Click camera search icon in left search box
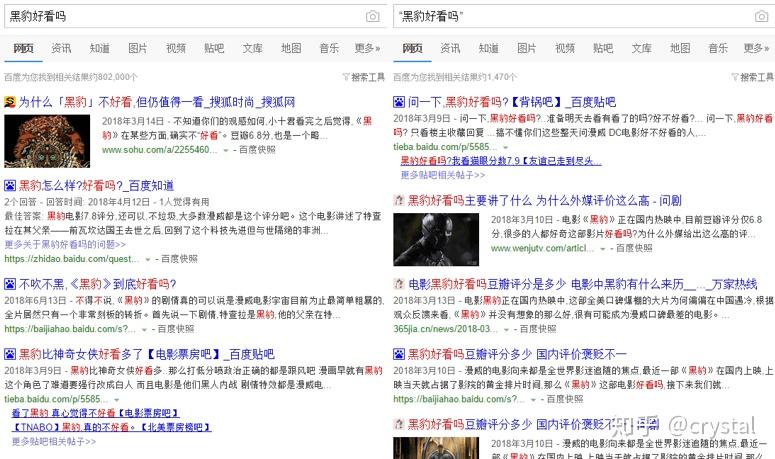This screenshot has height=459, width=775. tap(373, 16)
